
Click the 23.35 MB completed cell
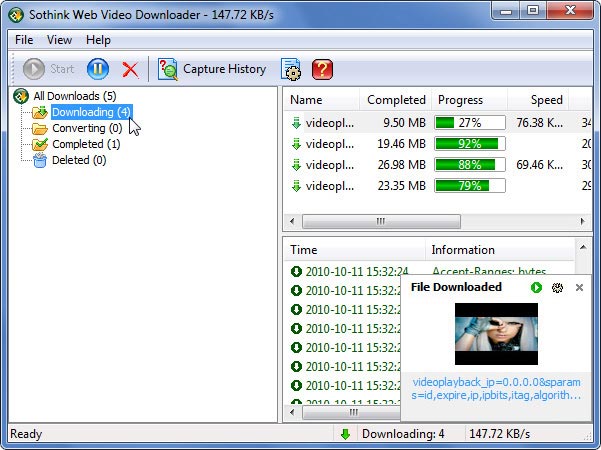(401, 186)
